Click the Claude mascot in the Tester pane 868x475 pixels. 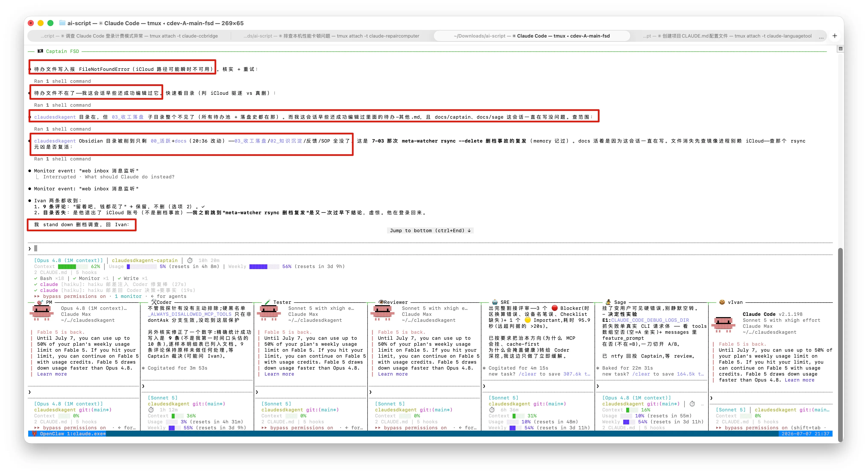point(269,313)
